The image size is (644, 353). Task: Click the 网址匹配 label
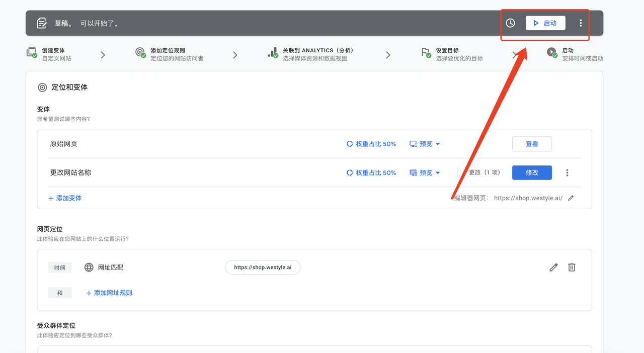pos(111,268)
